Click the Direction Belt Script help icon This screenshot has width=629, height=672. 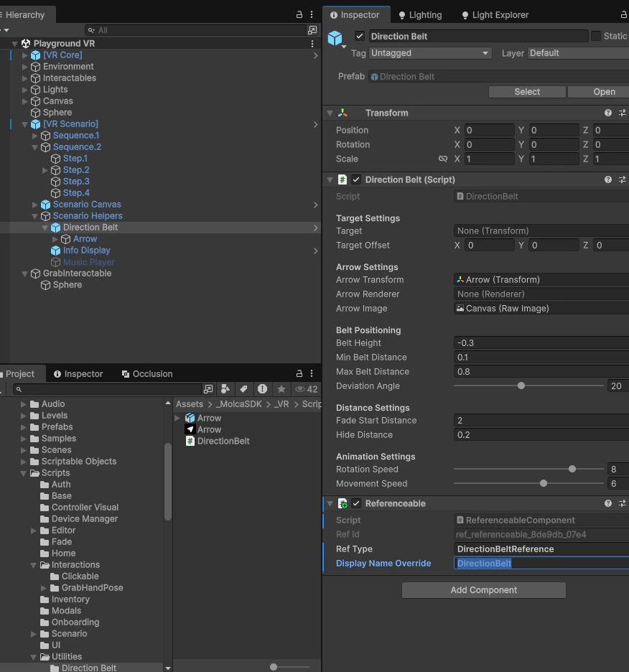(608, 179)
